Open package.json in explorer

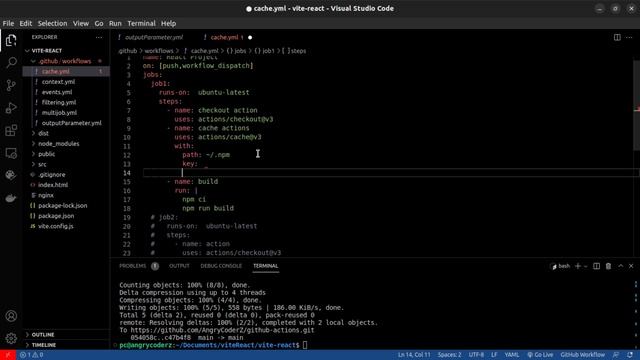click(56, 216)
